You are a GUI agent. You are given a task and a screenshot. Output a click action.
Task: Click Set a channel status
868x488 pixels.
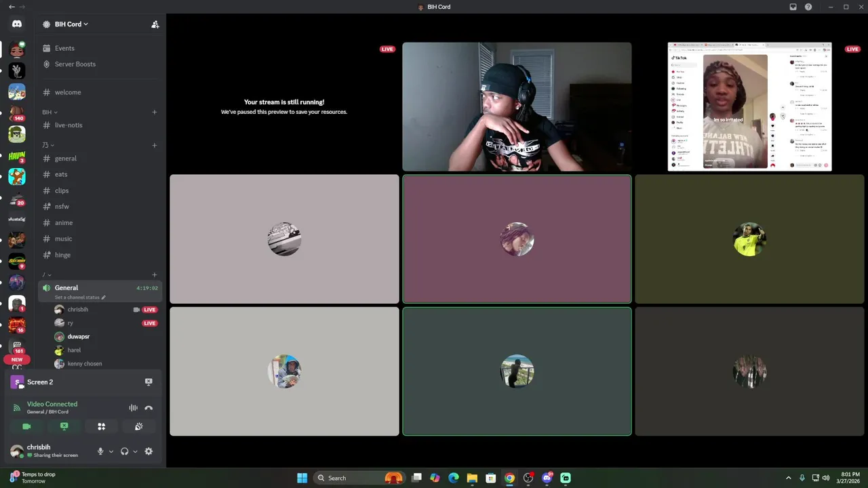[80, 298]
